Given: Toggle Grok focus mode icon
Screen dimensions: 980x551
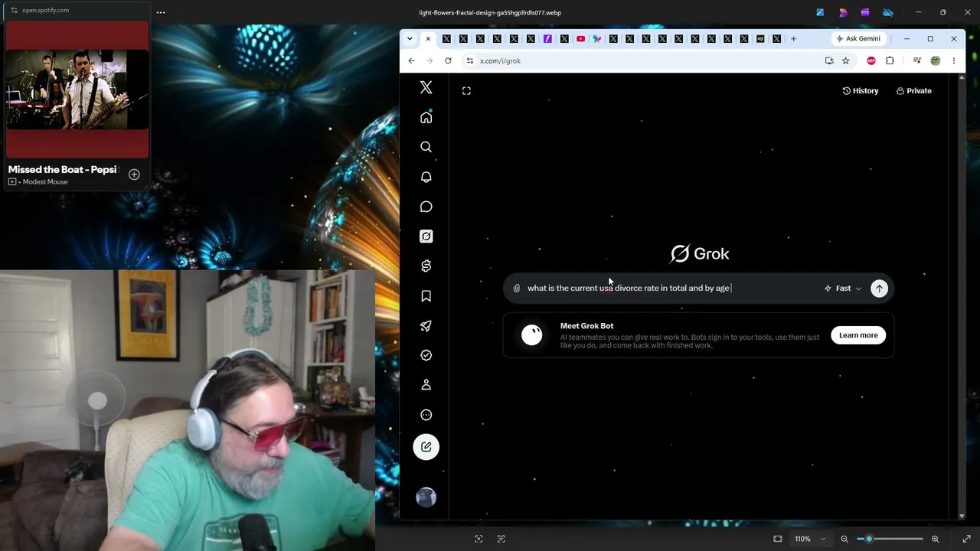Looking at the screenshot, I should coord(466,91).
